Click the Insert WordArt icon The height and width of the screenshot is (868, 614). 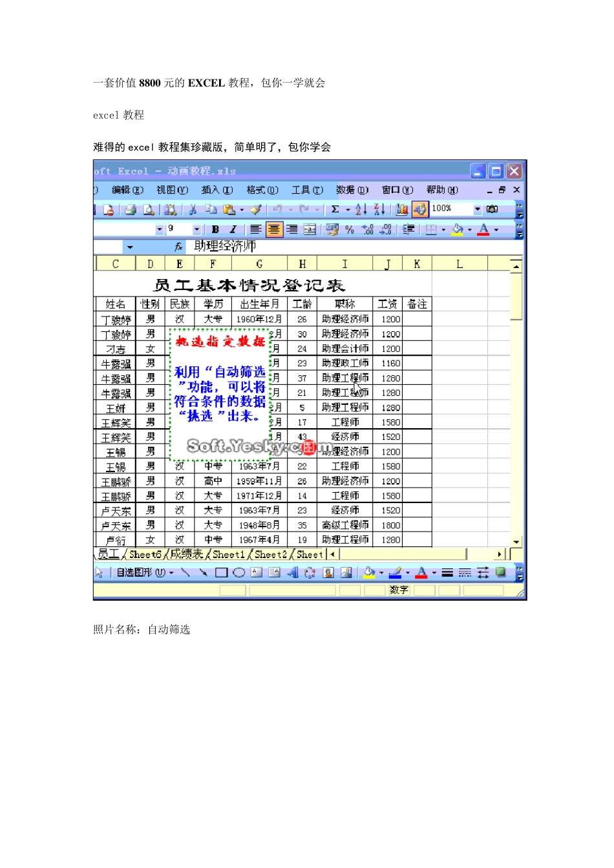[x=292, y=572]
